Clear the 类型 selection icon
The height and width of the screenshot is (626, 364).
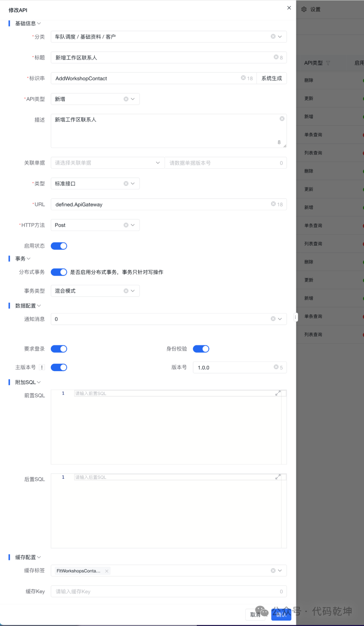pos(126,183)
